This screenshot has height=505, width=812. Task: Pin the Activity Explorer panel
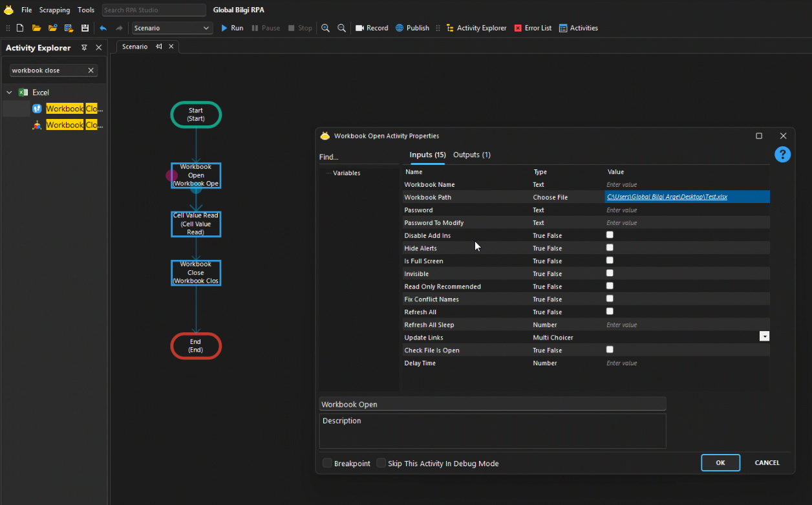point(84,48)
